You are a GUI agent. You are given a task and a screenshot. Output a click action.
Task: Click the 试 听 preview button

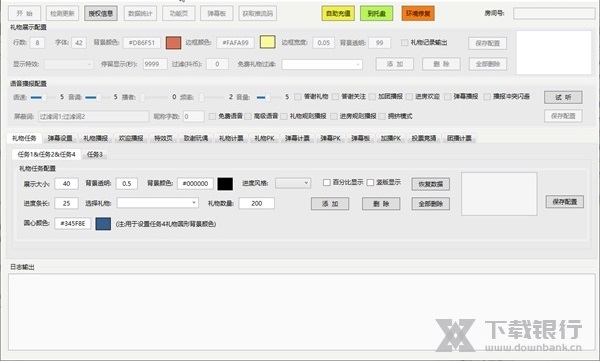(563, 97)
